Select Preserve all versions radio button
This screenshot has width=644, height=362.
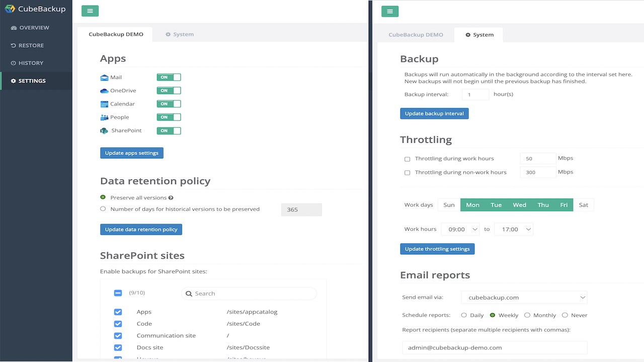coord(103,197)
